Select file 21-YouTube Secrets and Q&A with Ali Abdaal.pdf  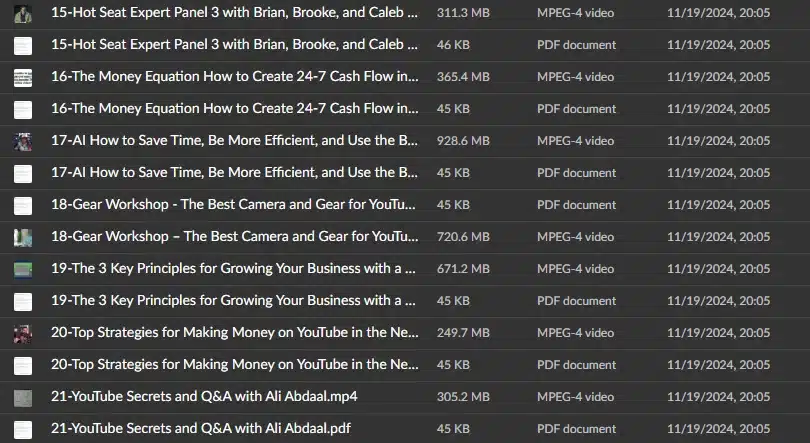(201, 429)
